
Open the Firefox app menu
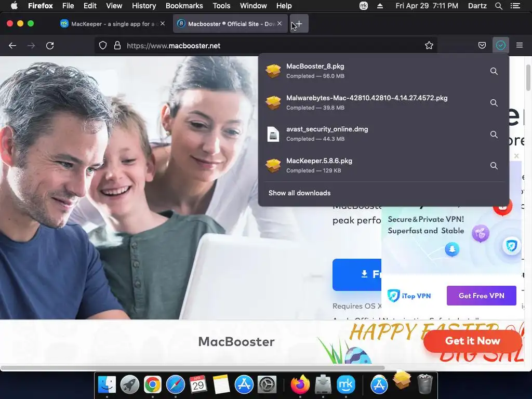pyautogui.click(x=41, y=6)
